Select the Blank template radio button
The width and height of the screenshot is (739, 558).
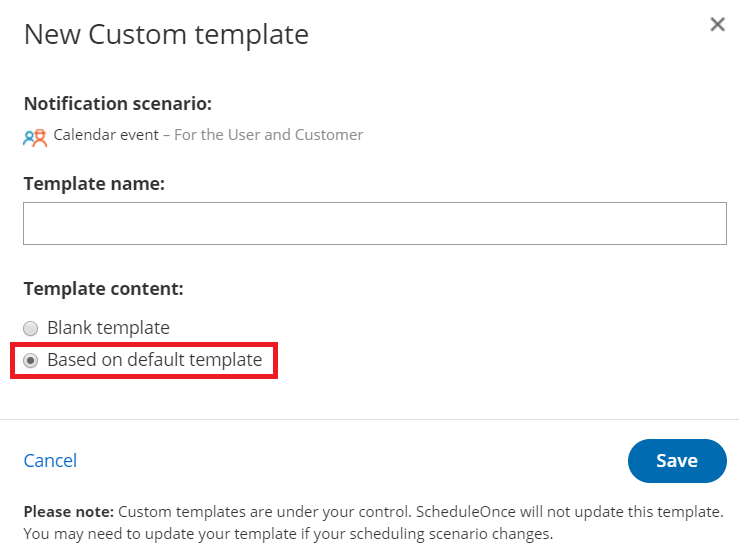(31, 328)
